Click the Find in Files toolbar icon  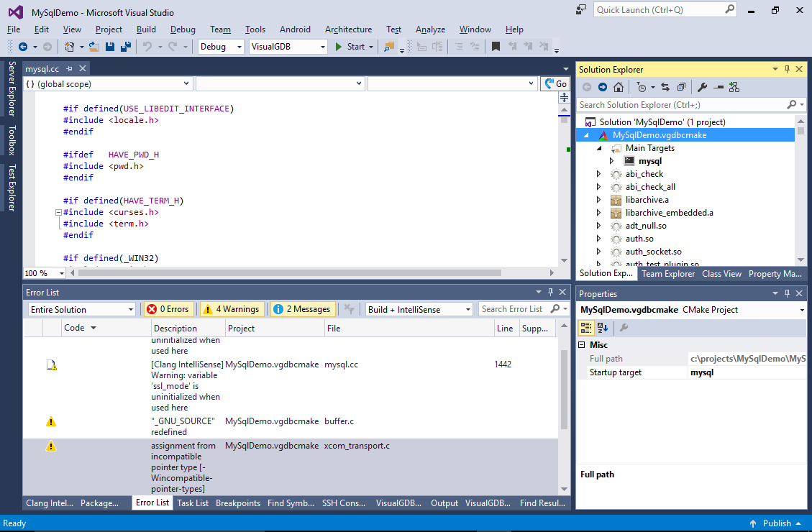(388, 47)
